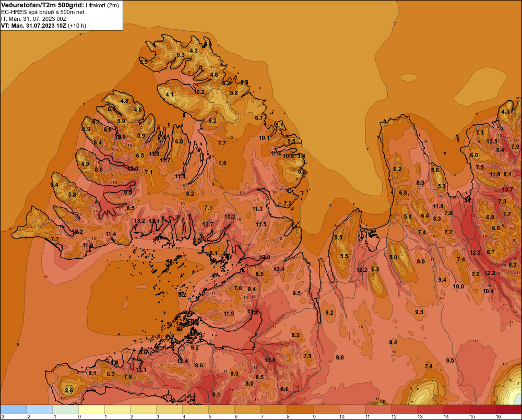Click the 10.1 temperature value

264,137
